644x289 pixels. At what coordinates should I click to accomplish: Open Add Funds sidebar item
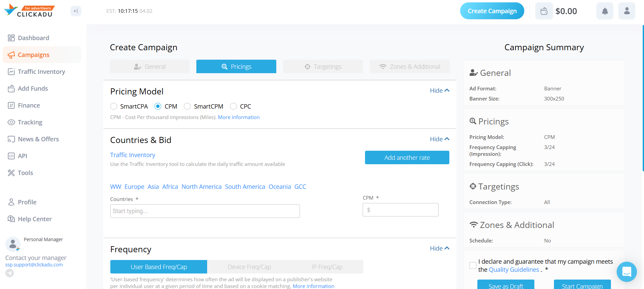pyautogui.click(x=33, y=88)
